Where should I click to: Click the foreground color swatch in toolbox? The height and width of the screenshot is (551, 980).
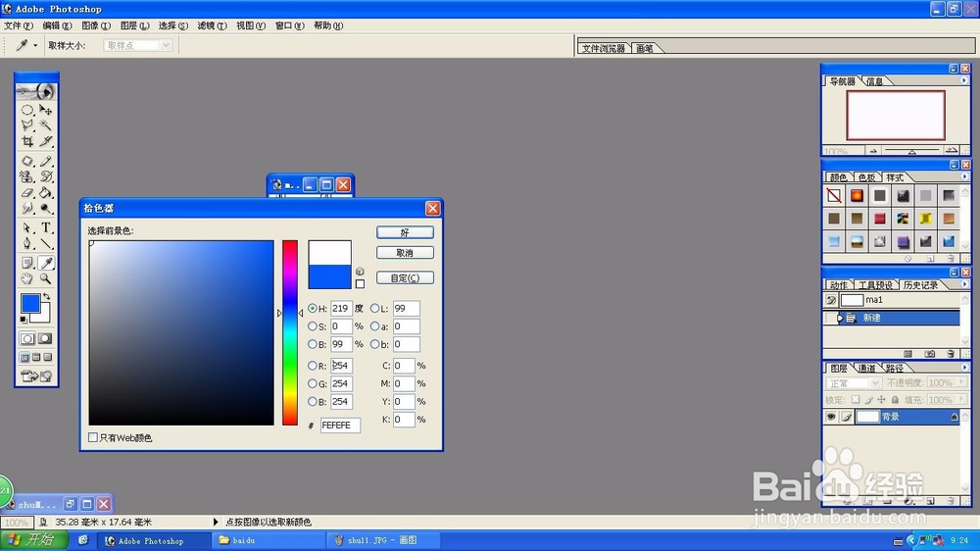coord(30,303)
